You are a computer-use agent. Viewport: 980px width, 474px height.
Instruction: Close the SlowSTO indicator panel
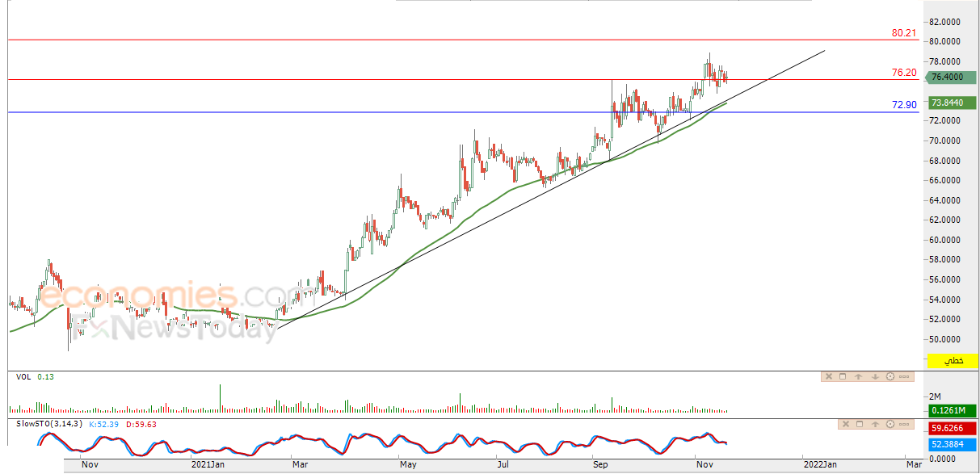click(846, 424)
